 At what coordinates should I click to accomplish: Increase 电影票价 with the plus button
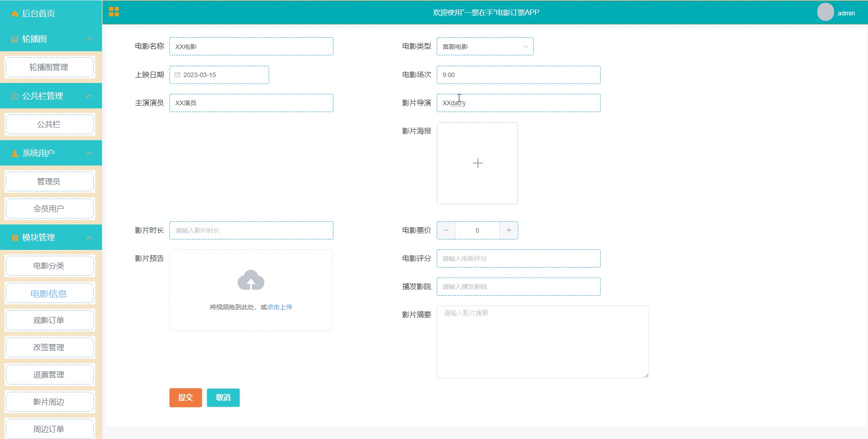coord(509,230)
